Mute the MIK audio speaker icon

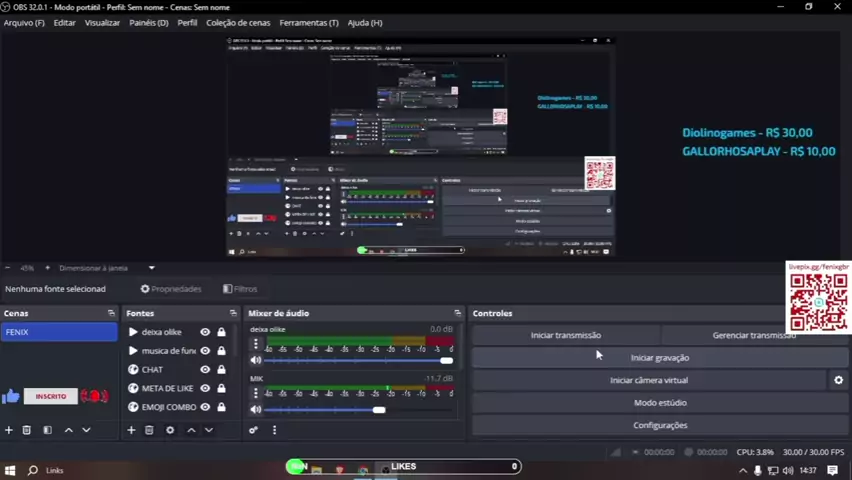pos(256,409)
